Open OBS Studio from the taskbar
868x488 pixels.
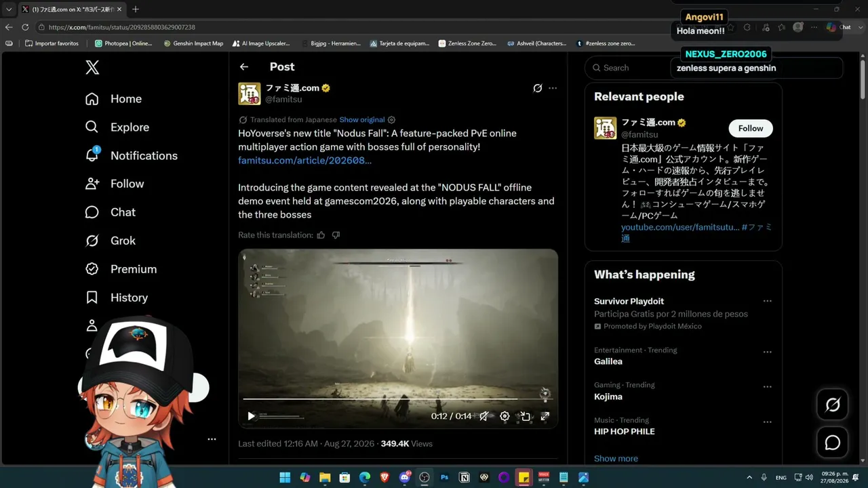[x=425, y=477]
